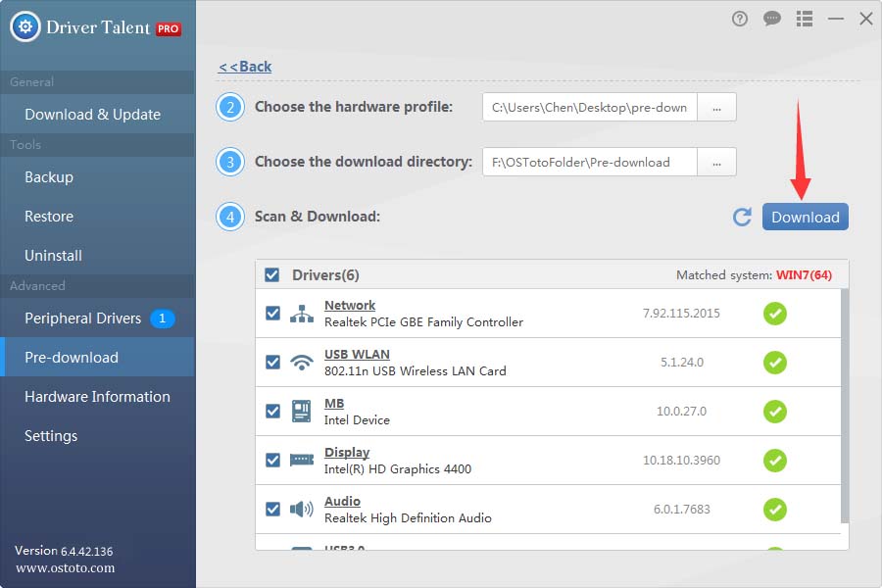
Task: Go to the Backup tool
Action: pyautogui.click(x=98, y=177)
